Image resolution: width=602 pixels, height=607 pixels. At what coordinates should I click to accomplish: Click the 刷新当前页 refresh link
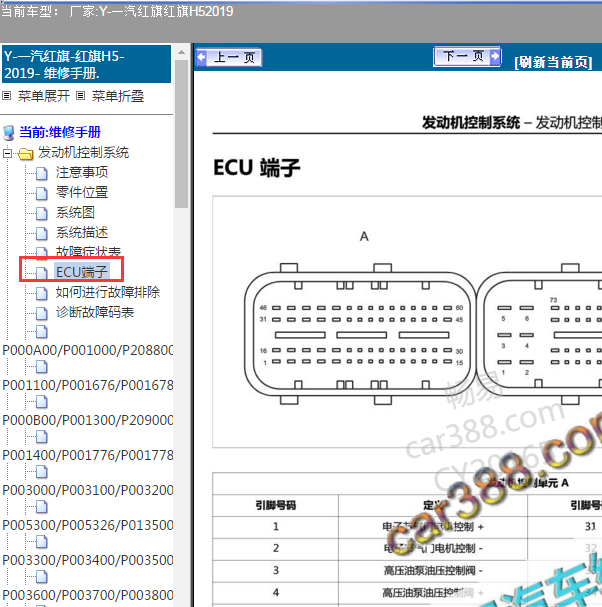[553, 62]
